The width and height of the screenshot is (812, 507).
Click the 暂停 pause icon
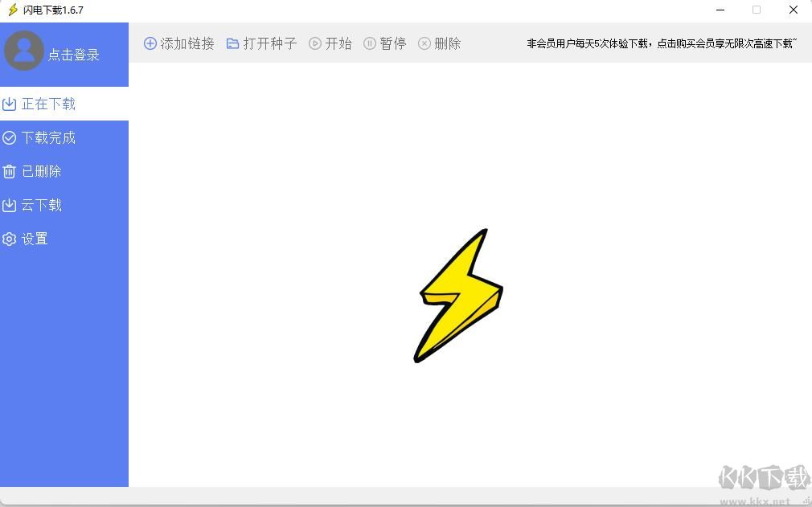370,43
